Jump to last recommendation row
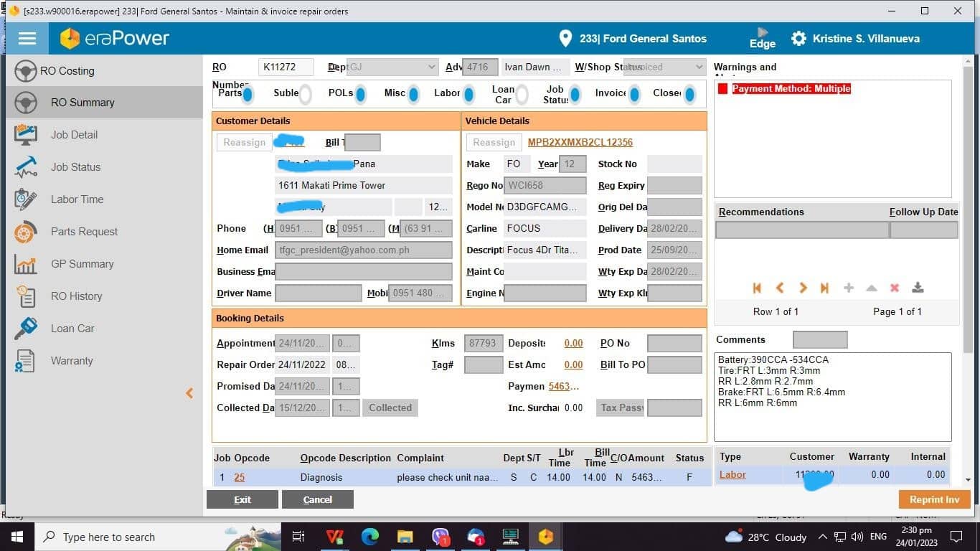The image size is (980, 551). pyautogui.click(x=825, y=288)
